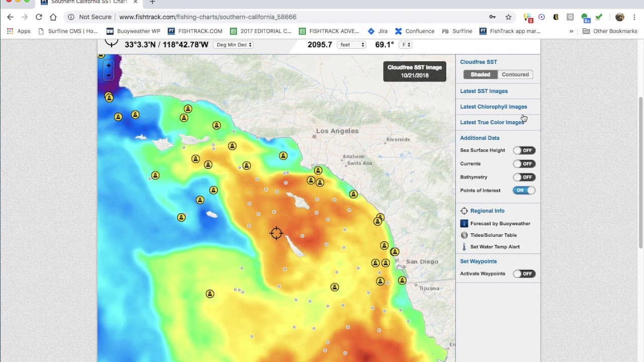The height and width of the screenshot is (362, 644).
Task: Open Other Bookmarks folder
Action: 610,31
